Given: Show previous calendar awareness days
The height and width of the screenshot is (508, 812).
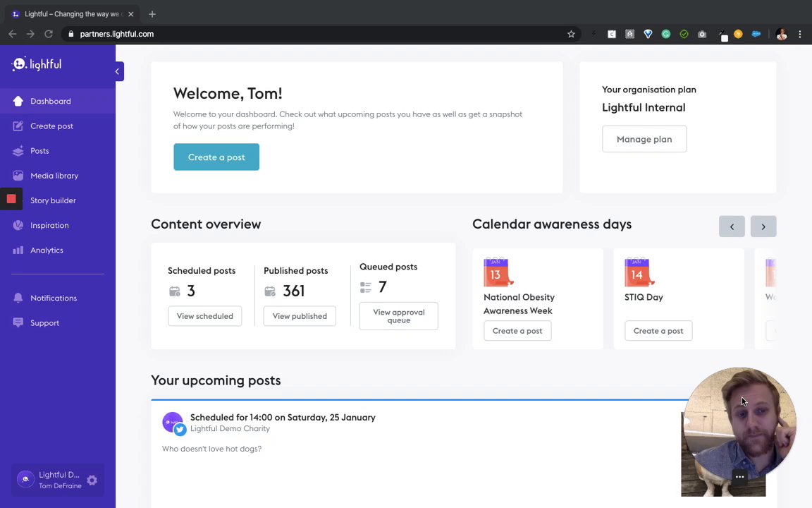Looking at the screenshot, I should pyautogui.click(x=732, y=226).
